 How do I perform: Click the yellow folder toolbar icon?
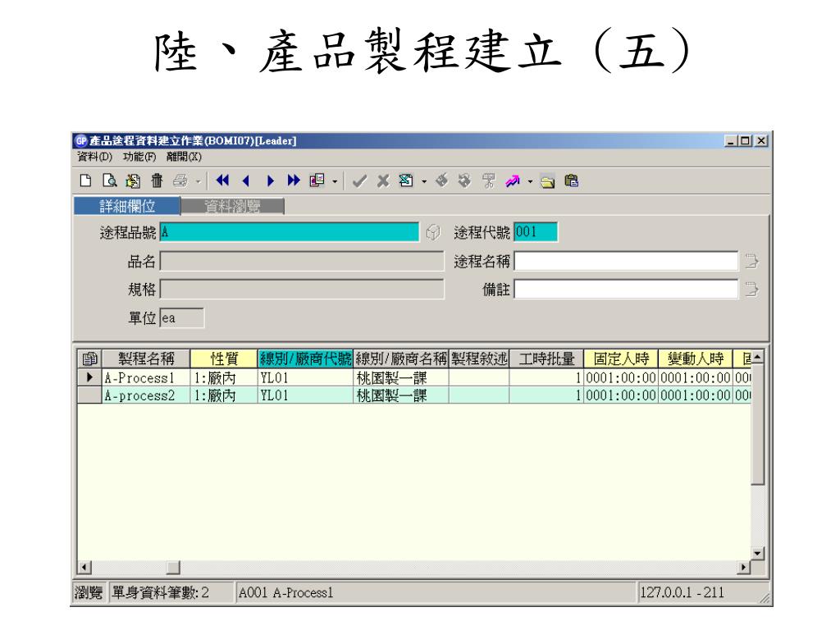tap(547, 182)
